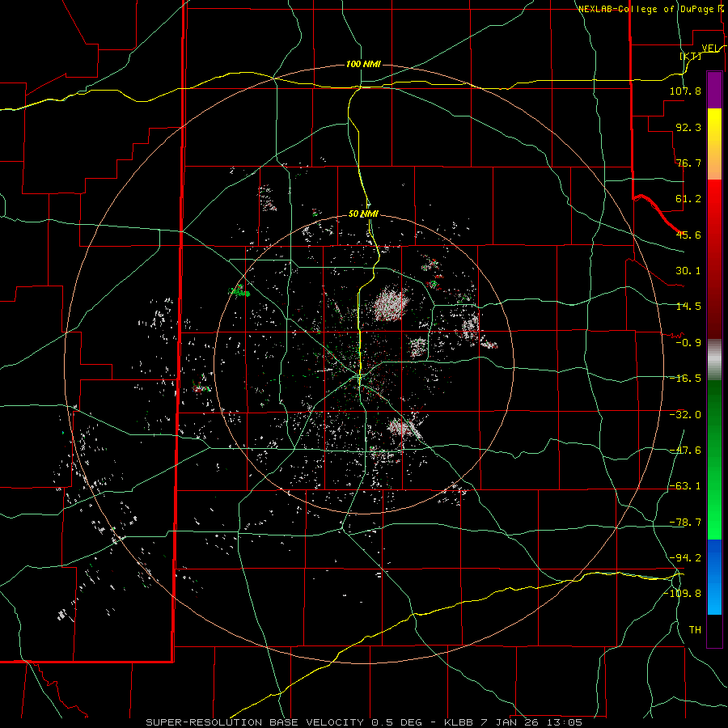Select the -47.6 legend value

coord(685,451)
